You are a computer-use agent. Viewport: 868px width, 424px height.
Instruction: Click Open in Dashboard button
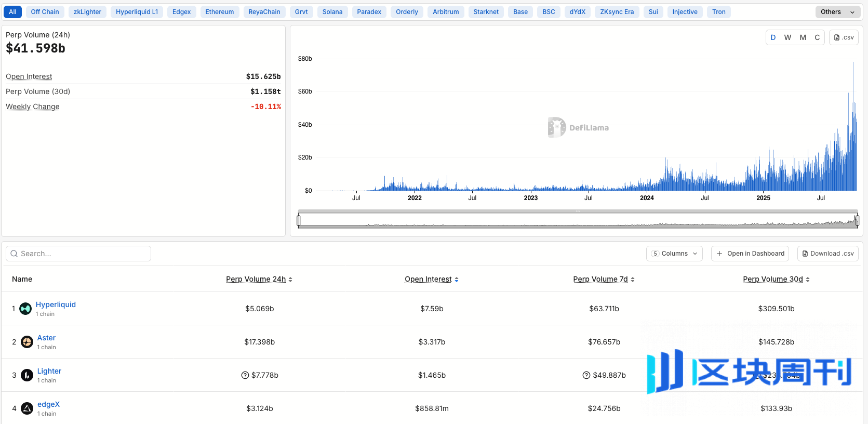click(x=750, y=254)
